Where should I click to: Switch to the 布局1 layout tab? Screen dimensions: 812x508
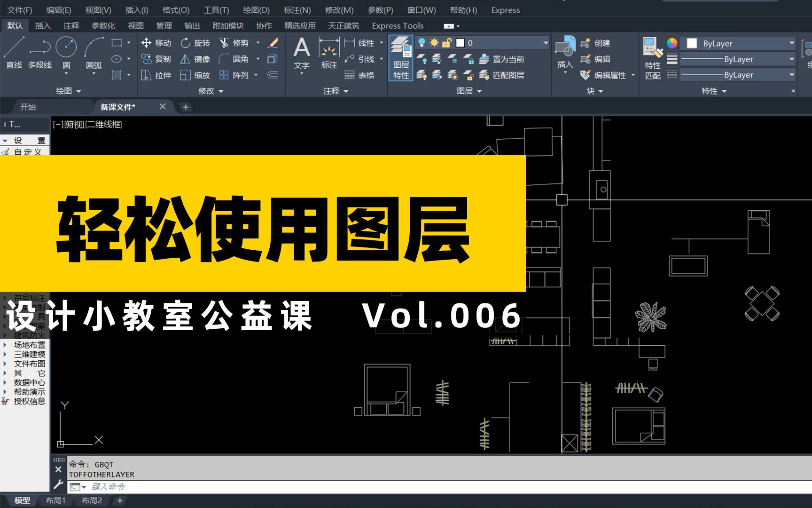coord(55,500)
